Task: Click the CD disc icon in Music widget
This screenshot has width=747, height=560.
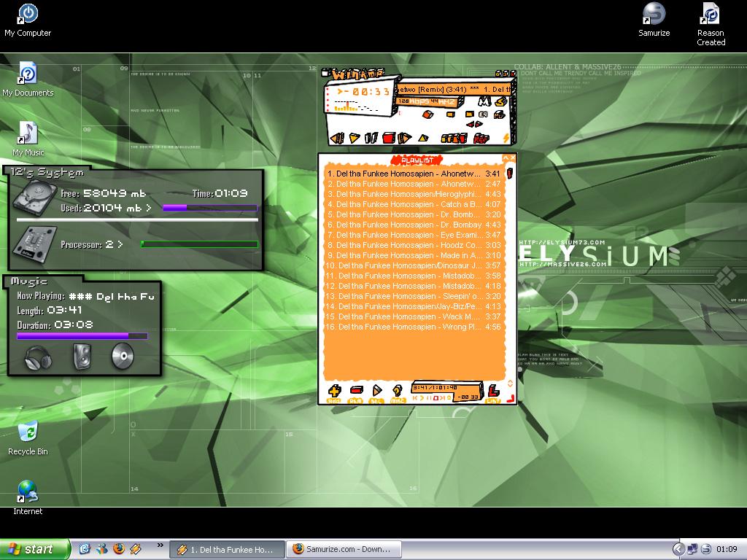Action: (x=123, y=356)
